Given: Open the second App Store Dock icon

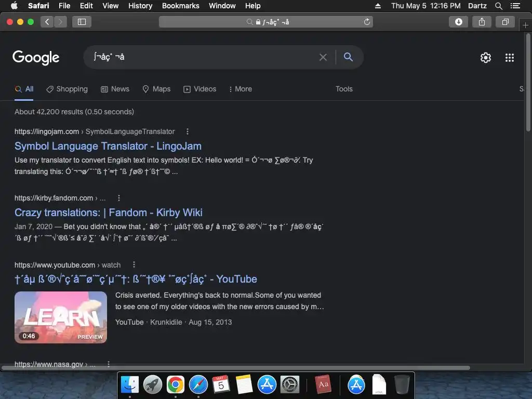Looking at the screenshot, I should 356,384.
